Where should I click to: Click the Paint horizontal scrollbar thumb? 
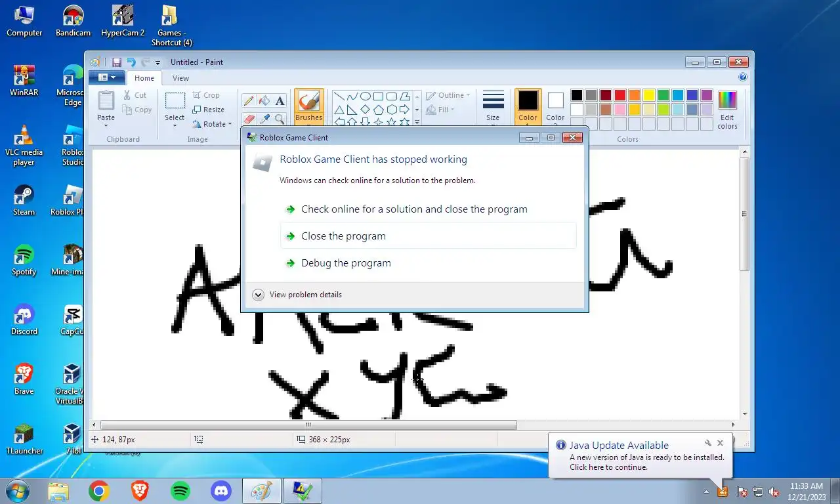pyautogui.click(x=308, y=425)
